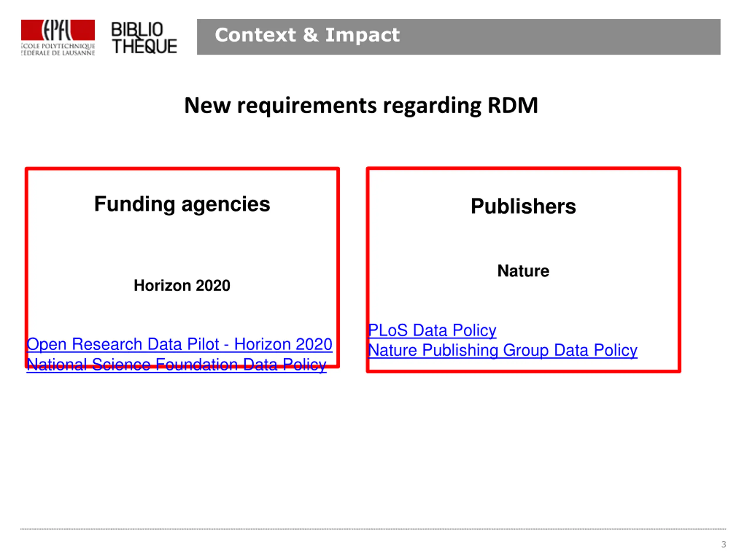
Task: Select the Context & Impact header title
Action: coord(307,35)
